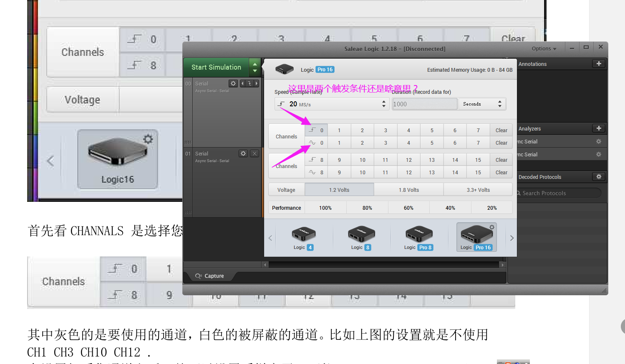Switch to the Capture tab
This screenshot has width=625, height=364.
tap(210, 276)
